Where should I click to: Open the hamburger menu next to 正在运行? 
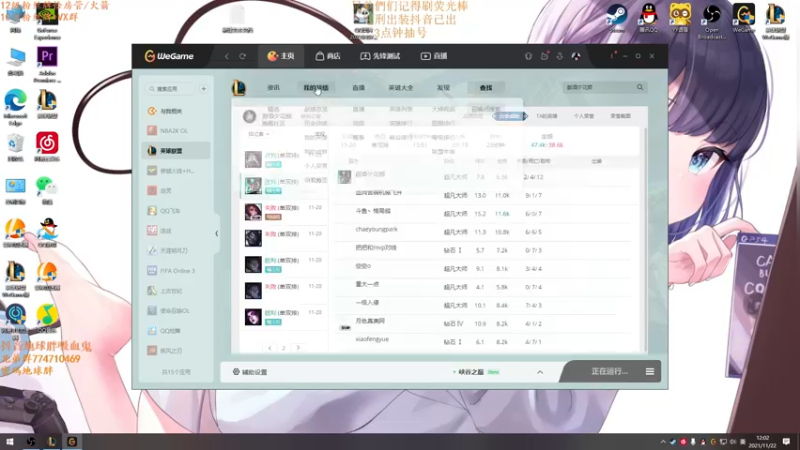click(x=649, y=371)
